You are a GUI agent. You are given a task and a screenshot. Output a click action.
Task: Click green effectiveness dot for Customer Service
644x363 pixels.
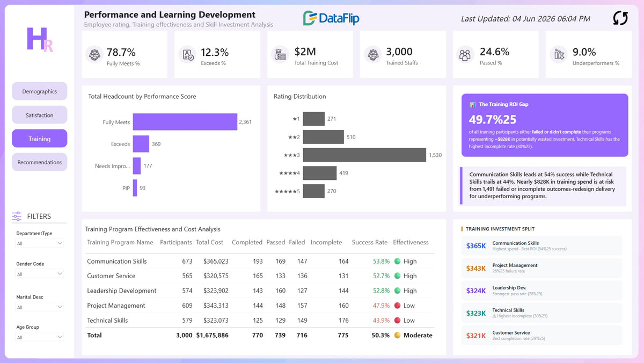397,276
